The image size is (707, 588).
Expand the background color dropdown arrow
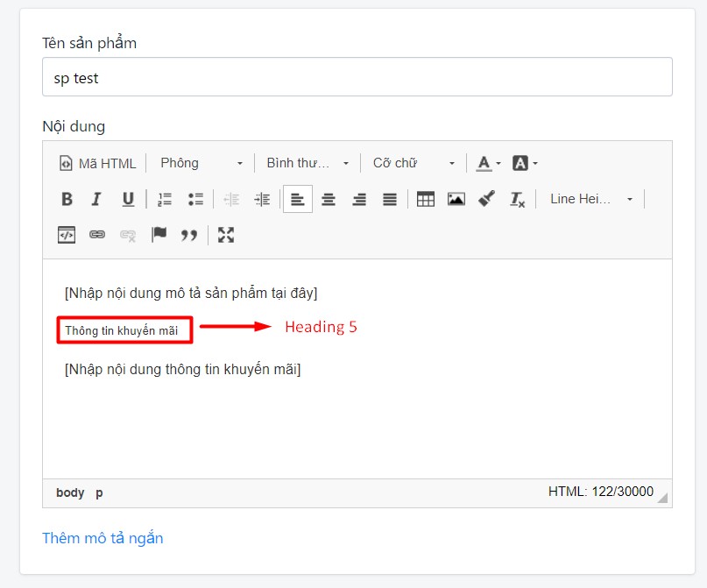535,164
